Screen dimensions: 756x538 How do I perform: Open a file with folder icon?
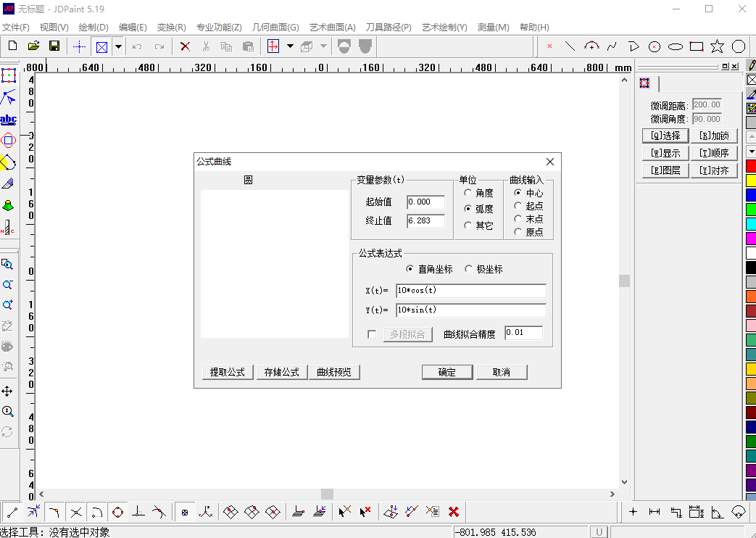(x=33, y=46)
